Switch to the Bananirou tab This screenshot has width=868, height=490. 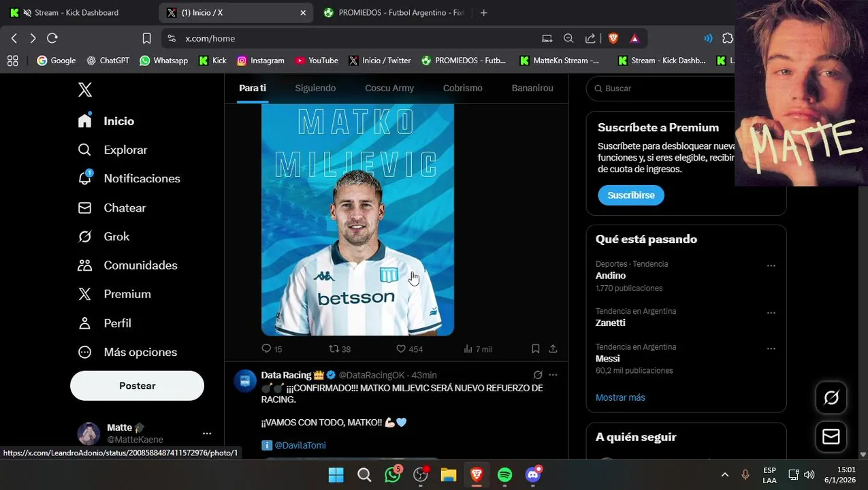pyautogui.click(x=532, y=88)
